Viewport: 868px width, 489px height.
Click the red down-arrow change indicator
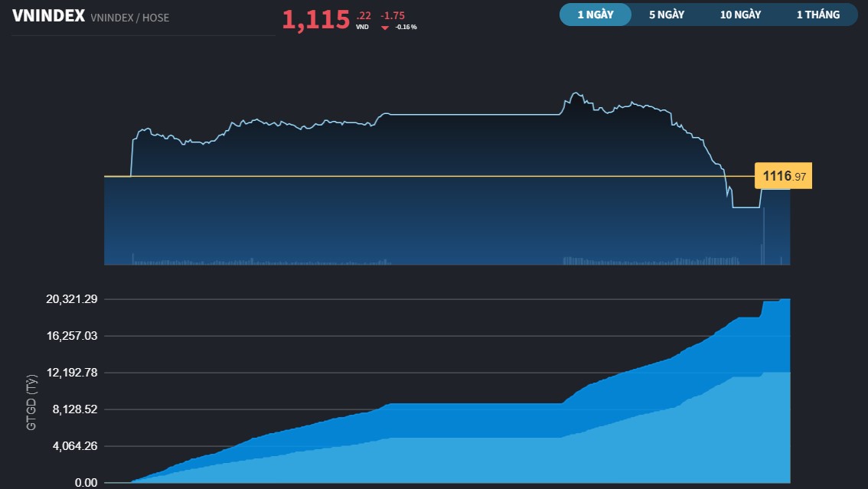[x=385, y=28]
